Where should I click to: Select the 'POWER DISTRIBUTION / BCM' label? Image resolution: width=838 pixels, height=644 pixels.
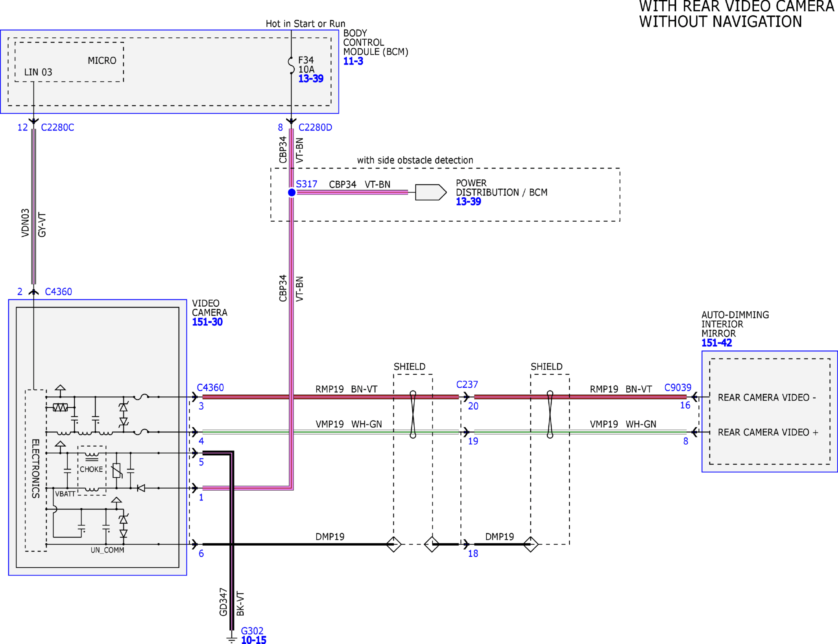pyautogui.click(x=502, y=188)
